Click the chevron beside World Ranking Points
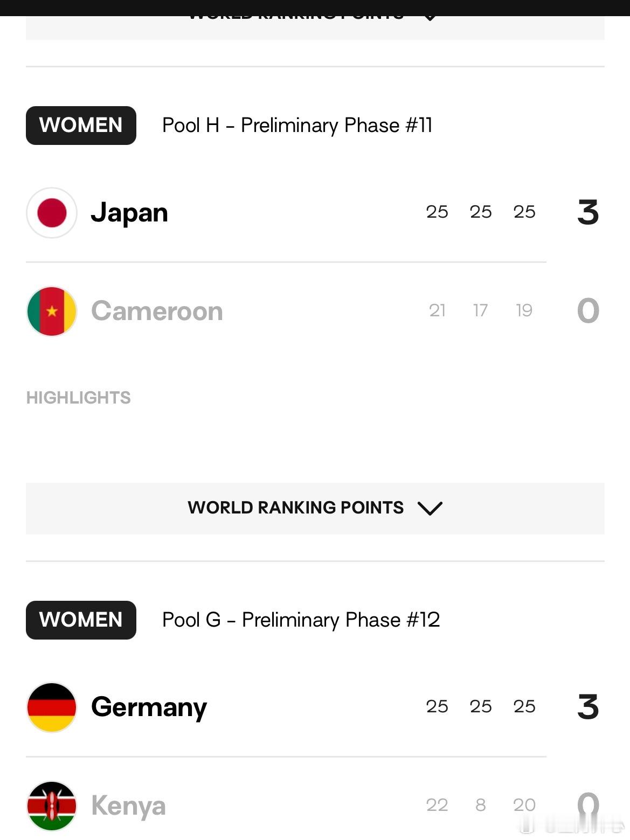 (x=430, y=508)
